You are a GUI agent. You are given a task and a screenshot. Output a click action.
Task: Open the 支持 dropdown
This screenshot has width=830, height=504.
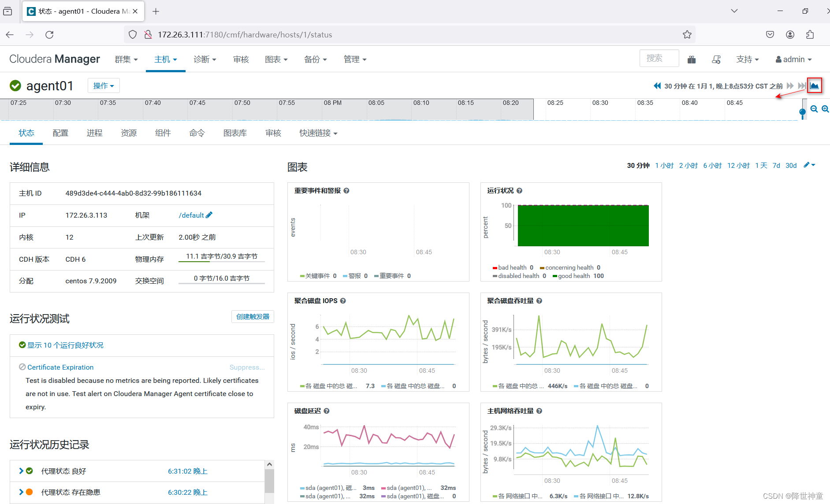click(748, 59)
